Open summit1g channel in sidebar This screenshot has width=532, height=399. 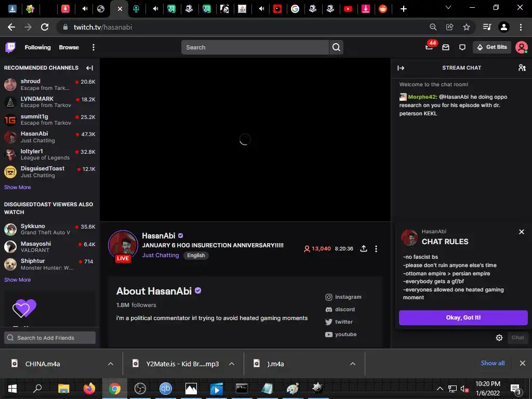tap(49, 119)
